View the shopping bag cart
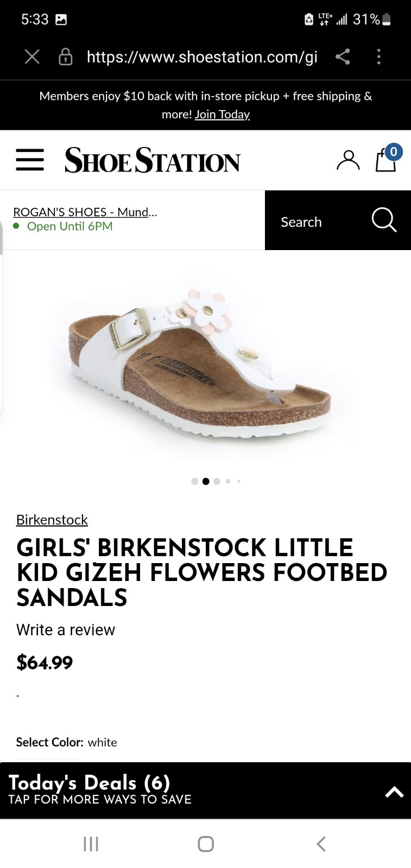Image resolution: width=411 pixels, height=868 pixels. pyautogui.click(x=386, y=159)
